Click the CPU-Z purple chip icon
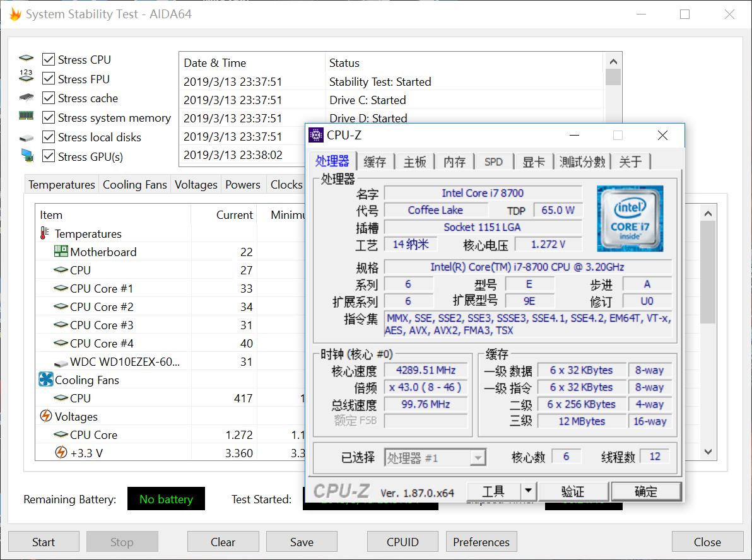Screen dimensions: 752x560 316,135
